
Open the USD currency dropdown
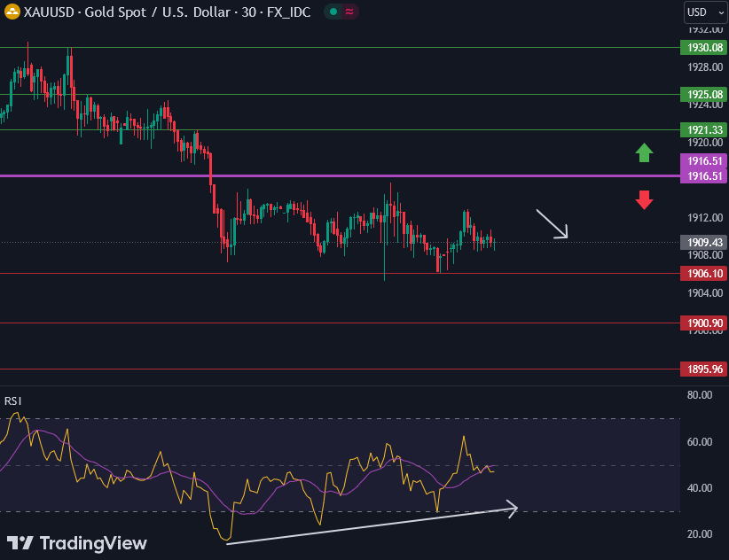click(x=705, y=12)
